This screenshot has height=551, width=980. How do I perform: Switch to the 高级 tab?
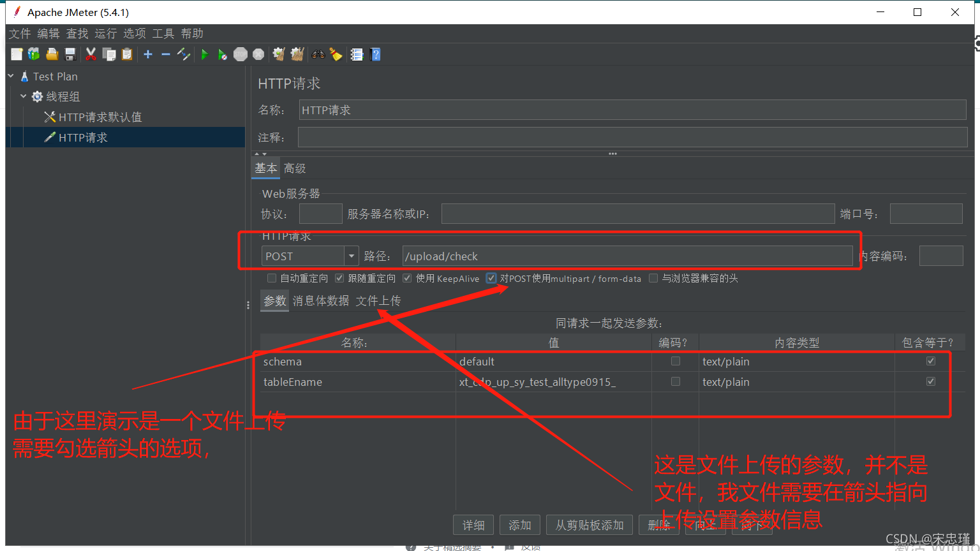coord(295,168)
